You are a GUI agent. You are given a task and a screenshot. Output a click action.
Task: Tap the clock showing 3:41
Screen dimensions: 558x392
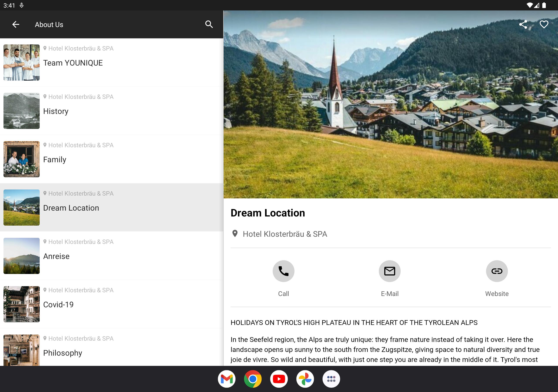[9, 5]
